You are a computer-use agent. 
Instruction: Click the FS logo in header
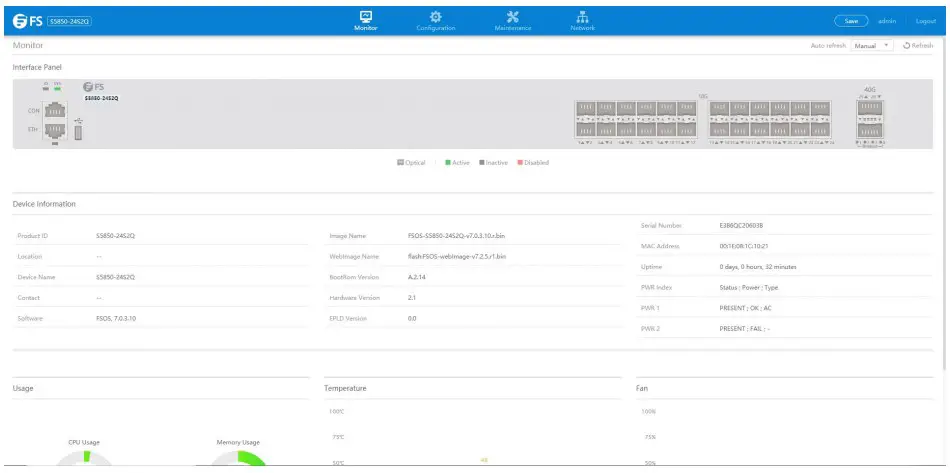point(29,21)
